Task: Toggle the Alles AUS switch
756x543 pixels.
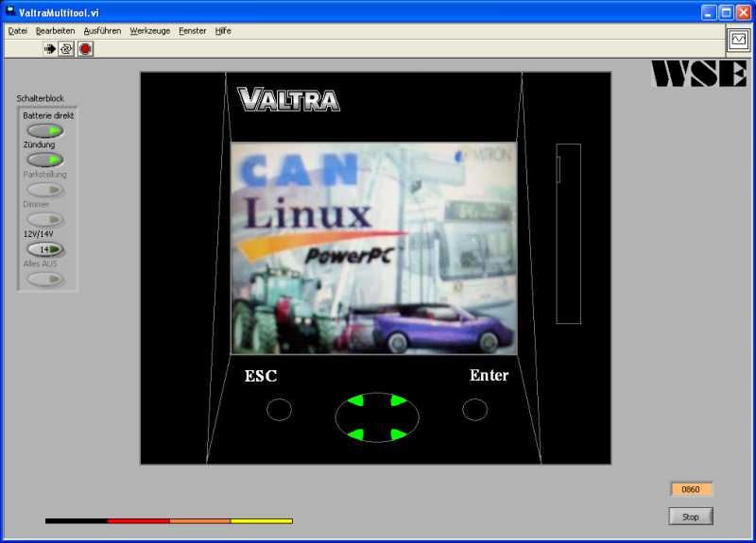Action: (45, 279)
